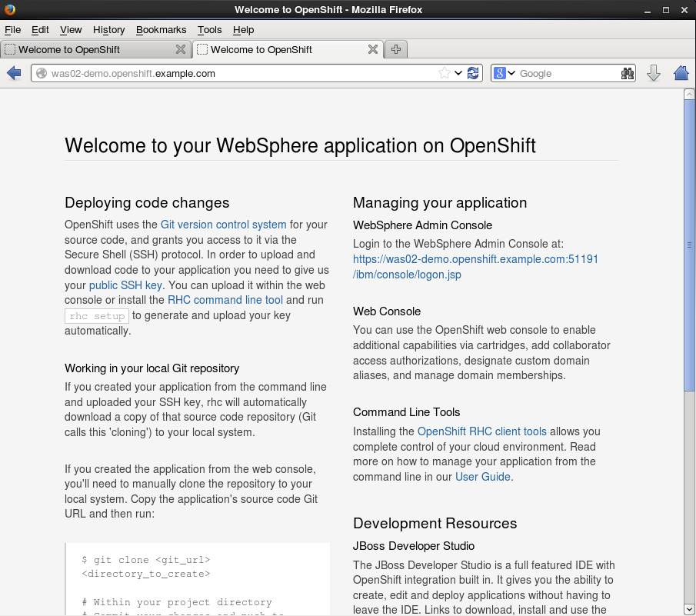
Task: Select the second Welcome to OpenShift tab
Action: click(x=288, y=49)
